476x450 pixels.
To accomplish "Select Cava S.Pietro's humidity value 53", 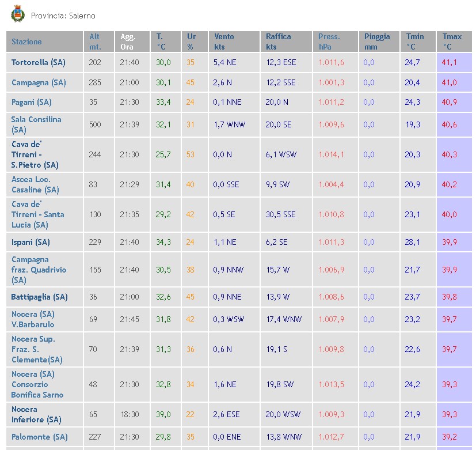I will click(191, 154).
